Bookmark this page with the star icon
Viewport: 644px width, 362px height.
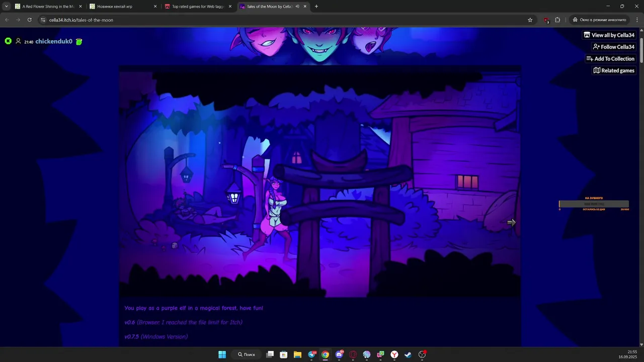(x=530, y=20)
